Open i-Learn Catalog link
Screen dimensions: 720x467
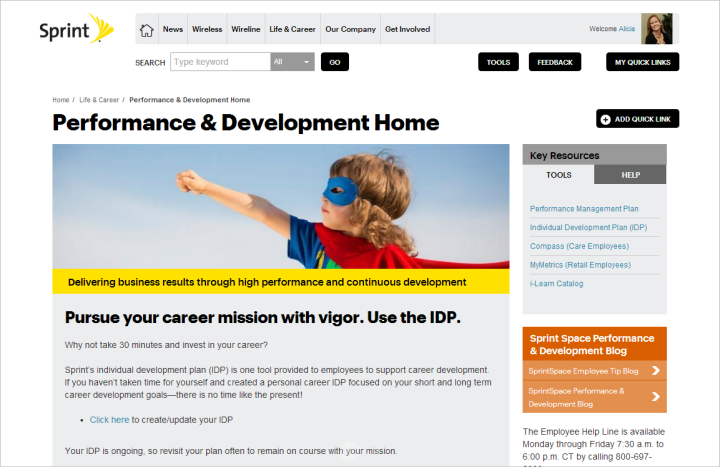[x=557, y=284]
